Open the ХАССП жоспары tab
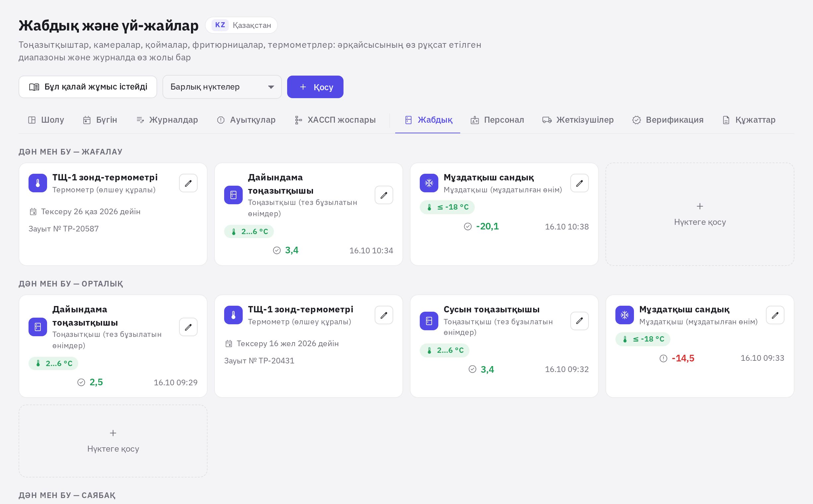Viewport: 813px width, 504px height. [x=335, y=120]
